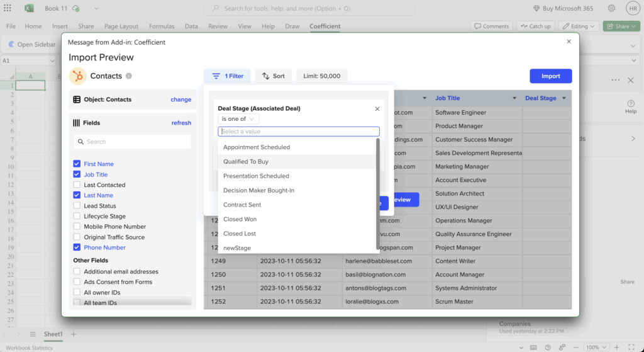The image size is (644, 352).
Task: Select Appointment Scheduled option
Action: 297,147
